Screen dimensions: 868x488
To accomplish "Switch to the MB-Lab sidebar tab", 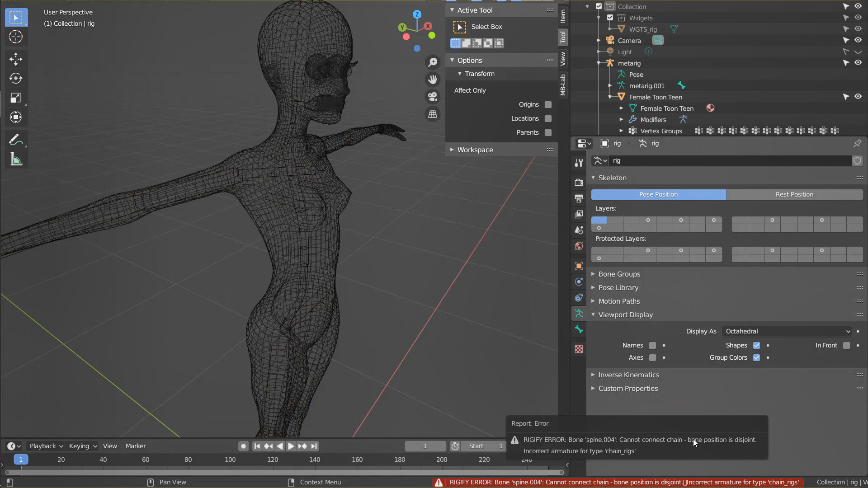I will (x=563, y=84).
